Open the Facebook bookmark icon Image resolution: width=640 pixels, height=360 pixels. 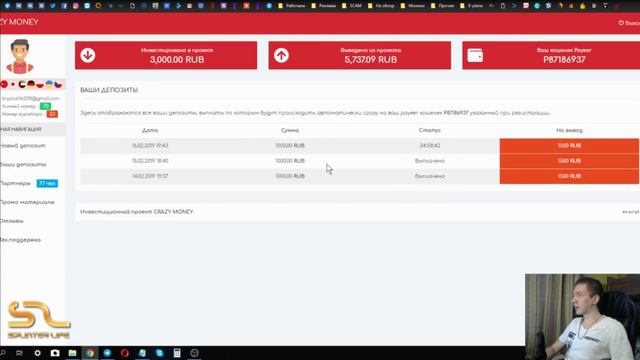point(64,6)
